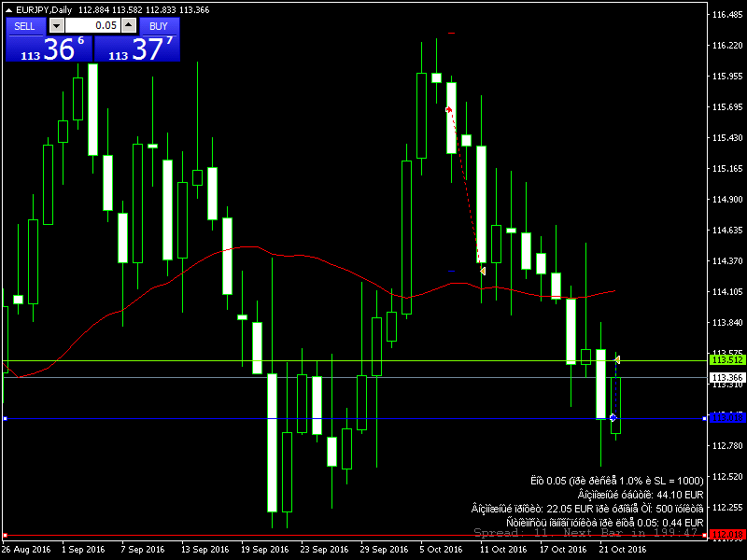Viewport: 747px width, 560px height.
Task: Click the blue line right handle
Action: tap(705, 418)
